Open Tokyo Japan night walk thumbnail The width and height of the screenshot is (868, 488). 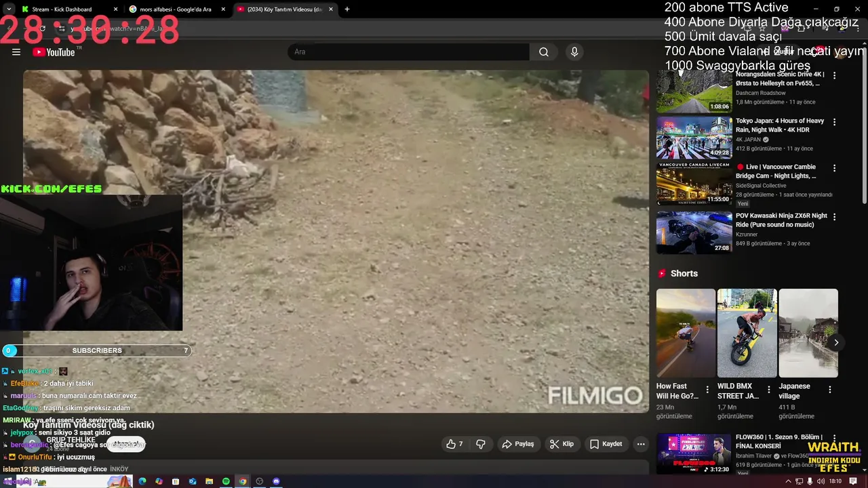[x=694, y=138]
